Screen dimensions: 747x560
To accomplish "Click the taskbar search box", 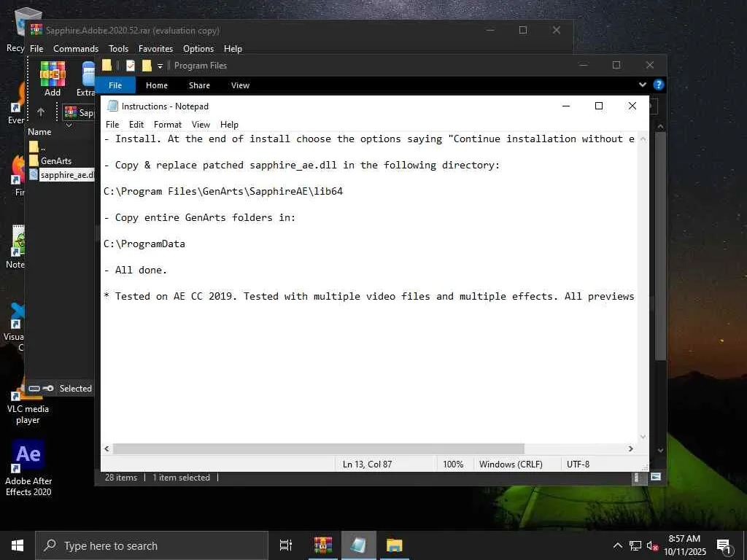I will point(152,545).
